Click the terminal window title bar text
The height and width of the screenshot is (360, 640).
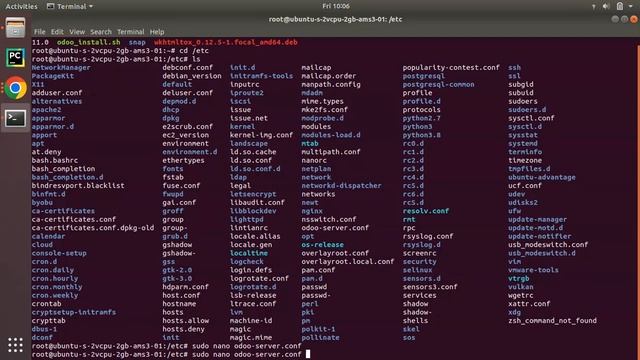335,19
